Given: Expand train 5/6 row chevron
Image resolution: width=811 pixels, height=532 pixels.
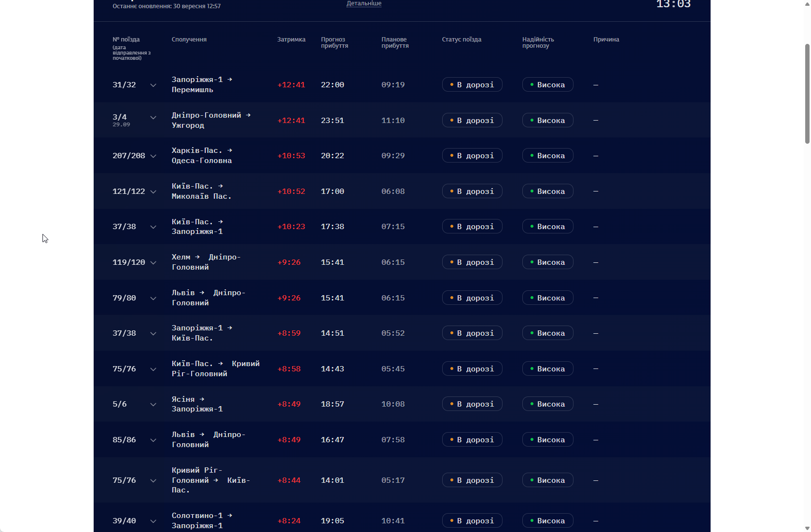Looking at the screenshot, I should point(153,405).
